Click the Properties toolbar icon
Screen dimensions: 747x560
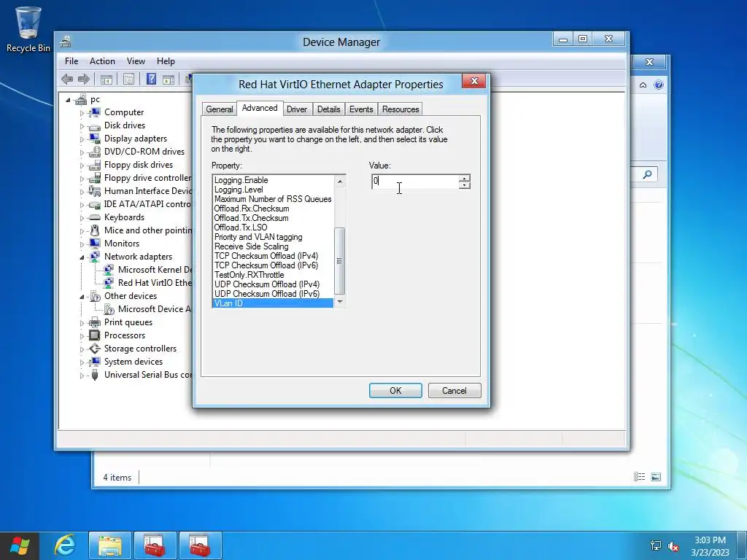click(x=128, y=79)
